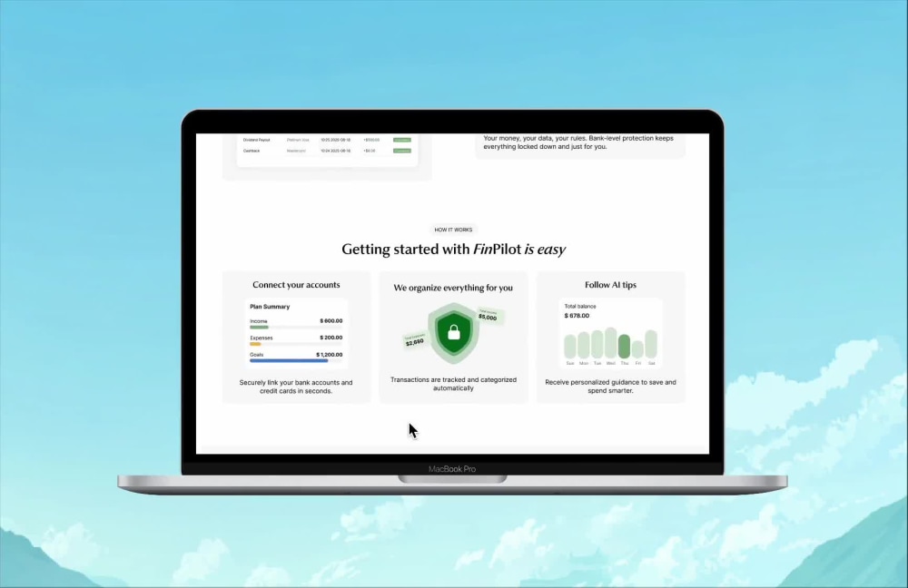
Task: Select the $ 1,200.00 goals value
Action: pos(330,354)
